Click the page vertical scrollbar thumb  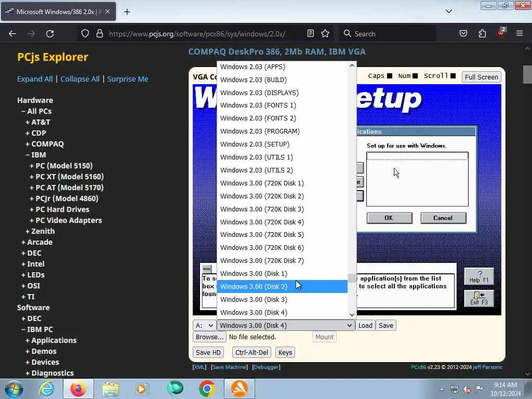(x=527, y=74)
